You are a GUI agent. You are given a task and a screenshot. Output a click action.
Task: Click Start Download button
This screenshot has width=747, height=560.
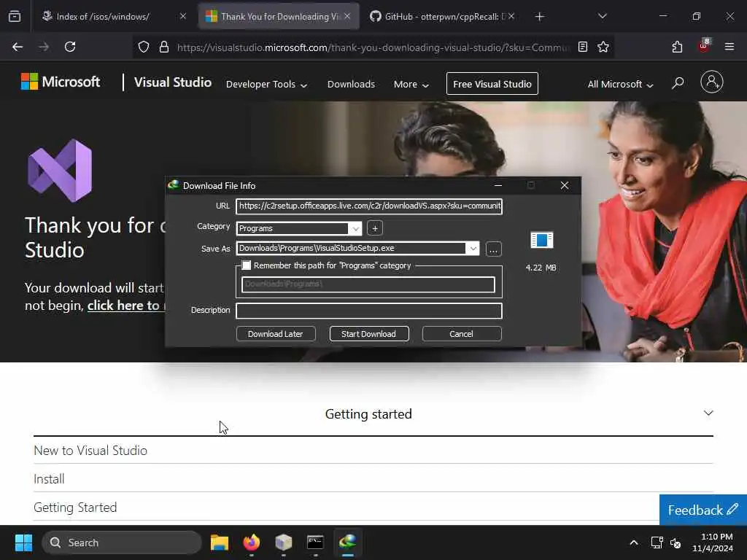click(x=368, y=334)
